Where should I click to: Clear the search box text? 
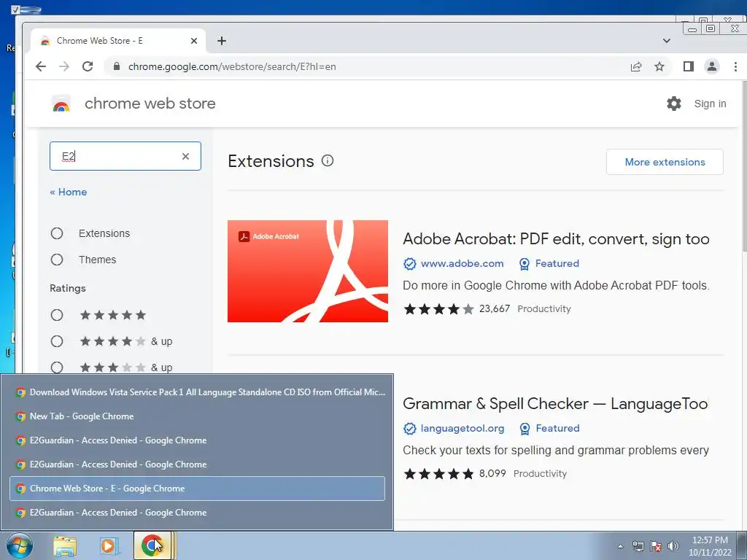(x=185, y=156)
